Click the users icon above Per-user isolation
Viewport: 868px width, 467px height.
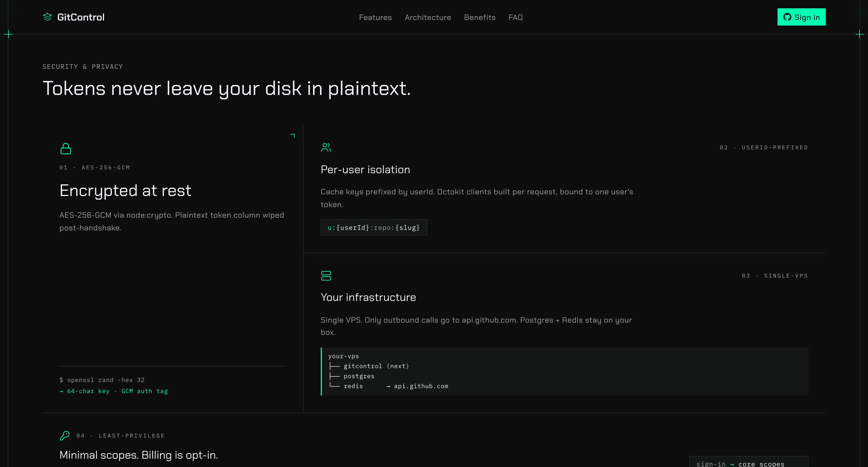[x=326, y=147]
